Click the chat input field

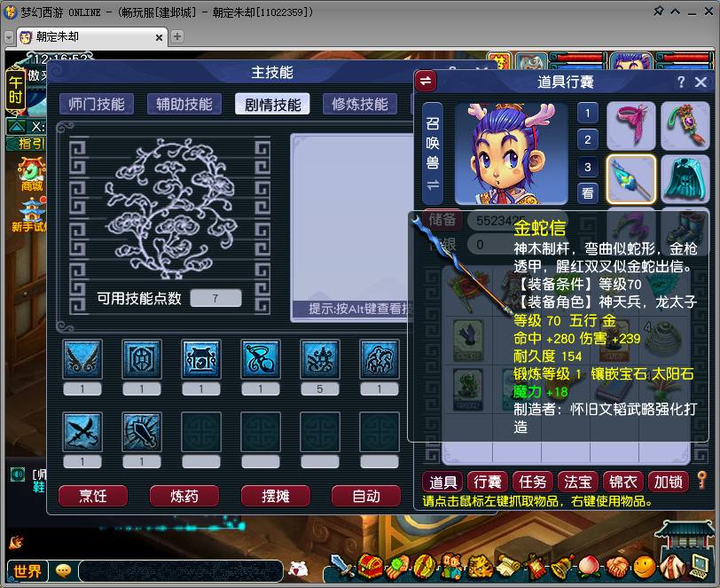point(181,571)
